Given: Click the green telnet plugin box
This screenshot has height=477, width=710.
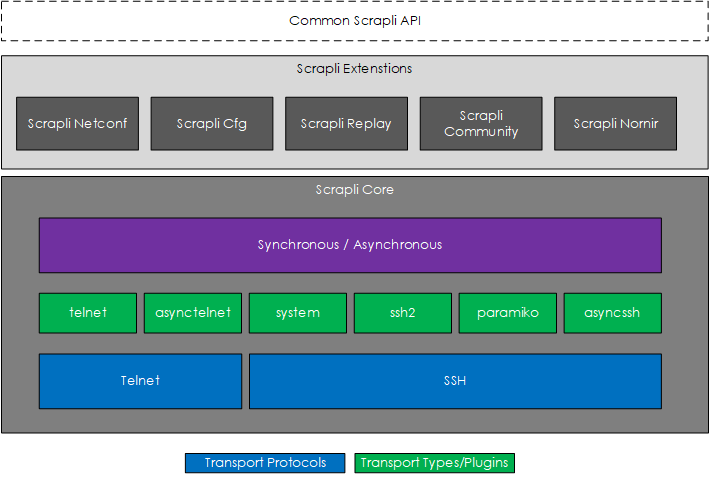Looking at the screenshot, I should coord(88,313).
